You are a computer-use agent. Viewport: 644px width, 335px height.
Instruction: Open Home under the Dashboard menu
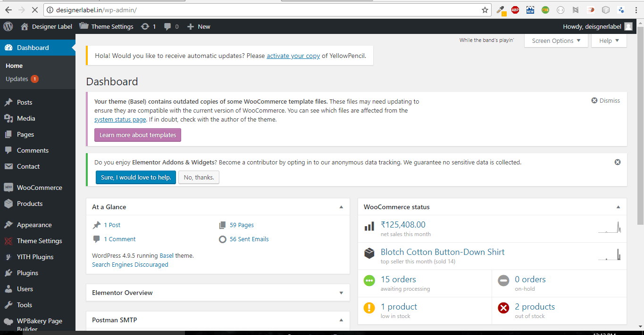tap(14, 65)
